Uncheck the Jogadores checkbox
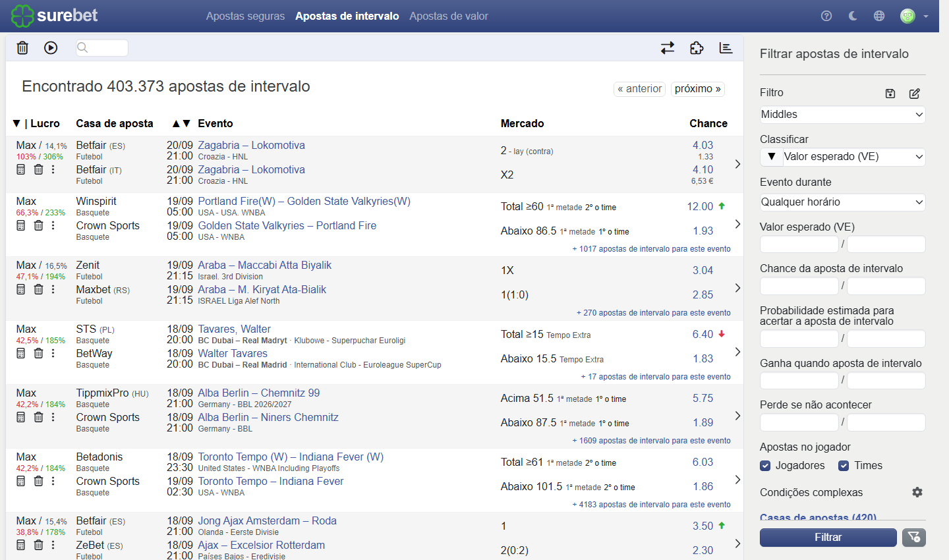The image size is (949, 560). (x=765, y=466)
